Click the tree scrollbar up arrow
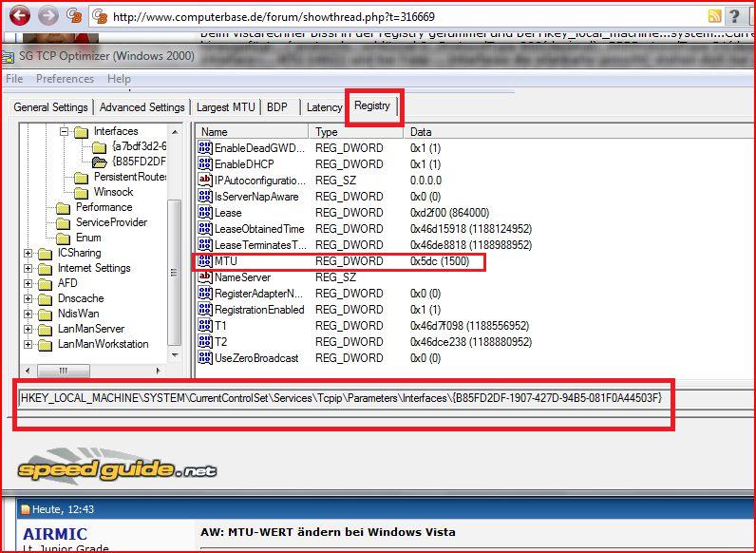This screenshot has width=756, height=553. (175, 132)
